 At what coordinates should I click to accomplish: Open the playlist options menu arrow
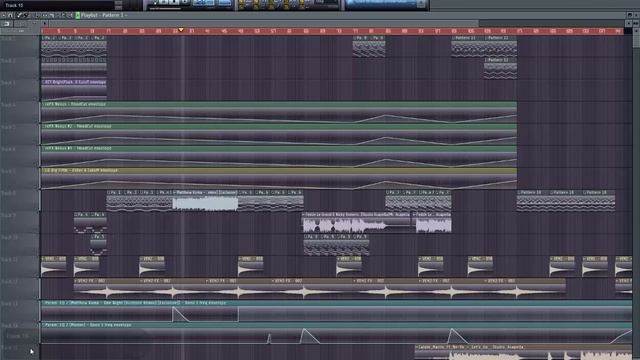pos(3,15)
